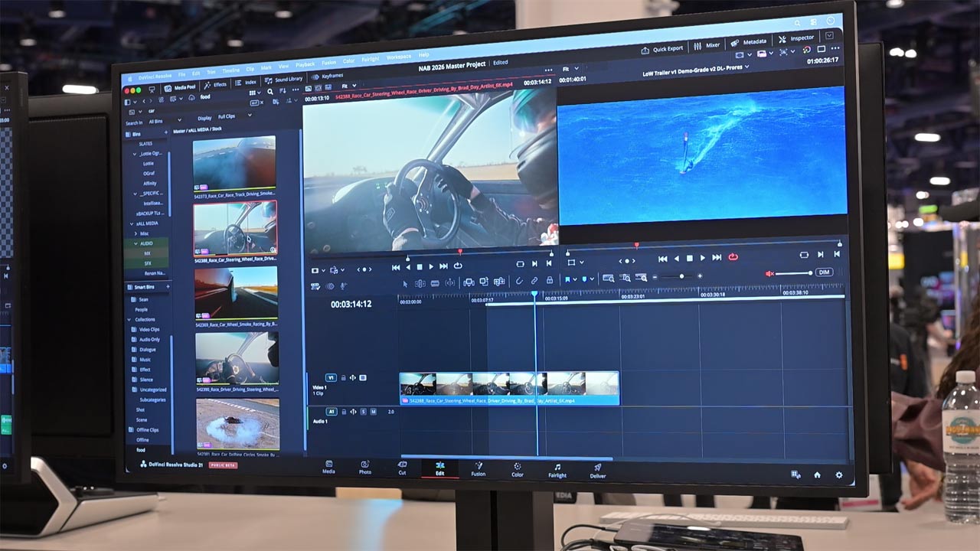Open the Metadata panel

click(x=749, y=41)
